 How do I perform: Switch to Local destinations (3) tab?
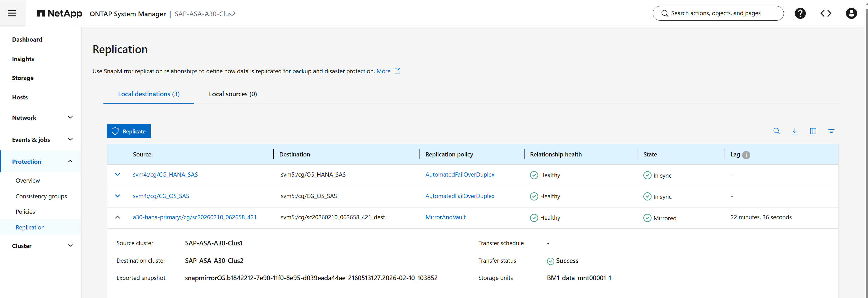pos(149,94)
